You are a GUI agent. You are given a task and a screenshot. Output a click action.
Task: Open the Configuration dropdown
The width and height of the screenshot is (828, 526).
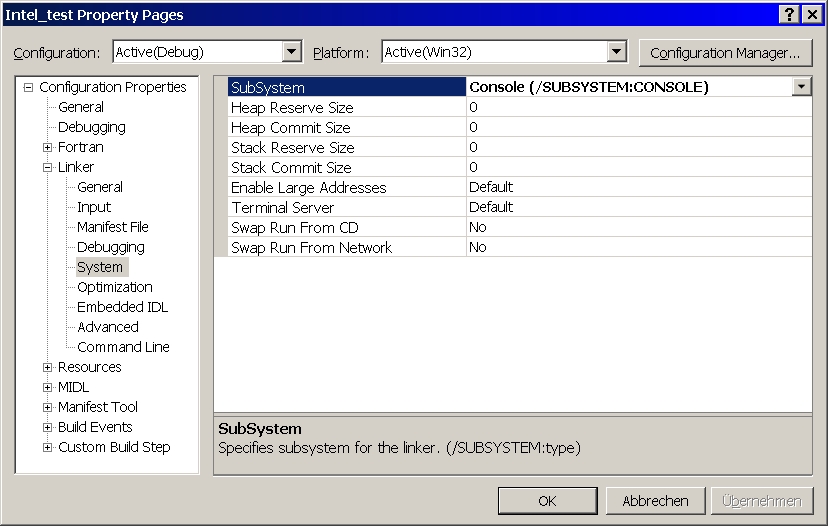pos(292,52)
